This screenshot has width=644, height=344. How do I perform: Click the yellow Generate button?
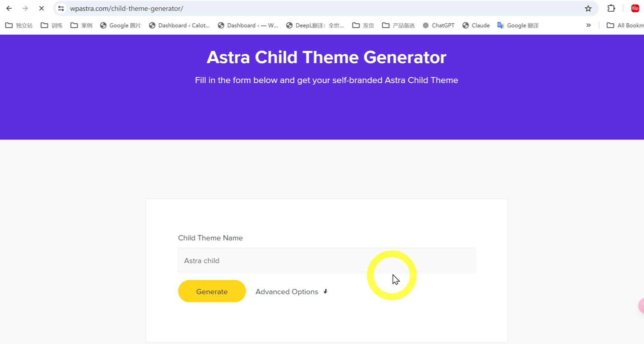click(212, 291)
